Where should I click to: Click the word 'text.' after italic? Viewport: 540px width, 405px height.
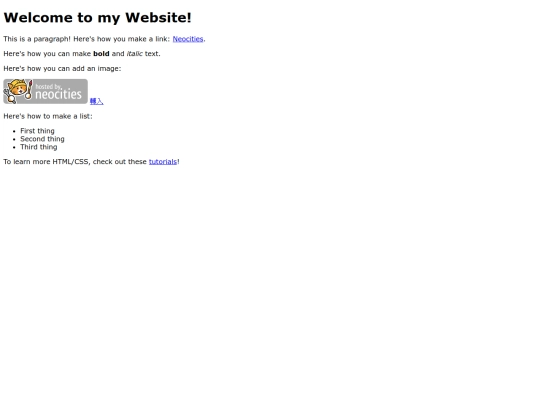153,54
